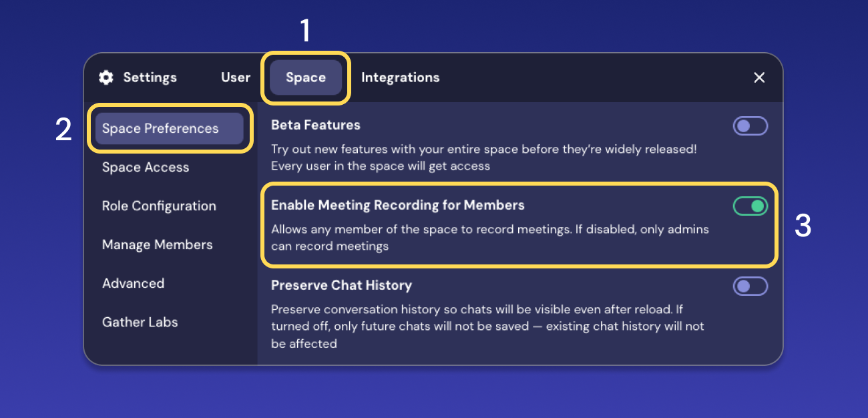
Task: Go to Role Configuration section
Action: click(x=159, y=206)
